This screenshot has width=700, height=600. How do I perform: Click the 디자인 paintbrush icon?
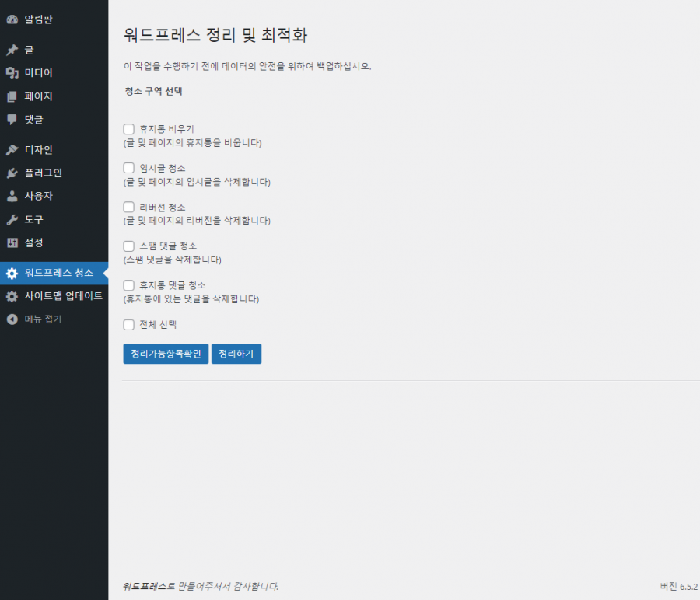pyautogui.click(x=12, y=150)
